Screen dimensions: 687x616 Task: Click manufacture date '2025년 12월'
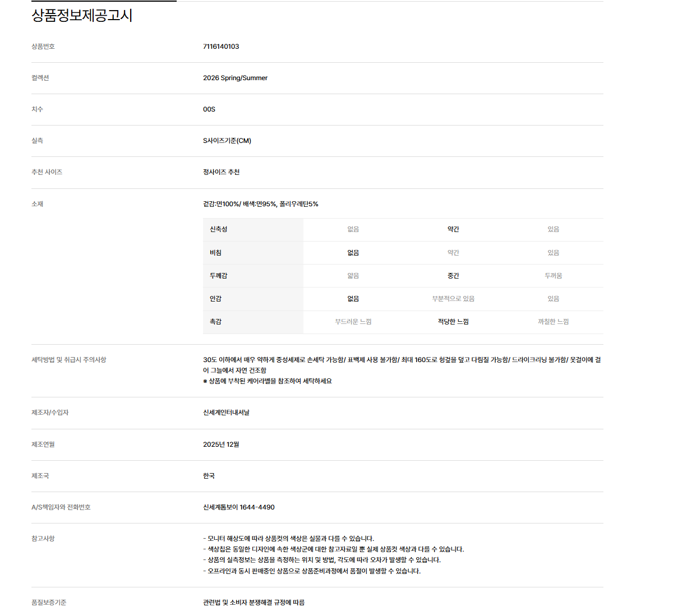pos(221,444)
